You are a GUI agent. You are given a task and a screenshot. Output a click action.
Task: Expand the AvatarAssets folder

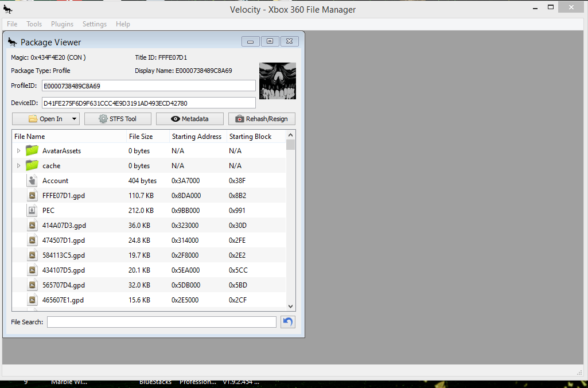(x=18, y=151)
